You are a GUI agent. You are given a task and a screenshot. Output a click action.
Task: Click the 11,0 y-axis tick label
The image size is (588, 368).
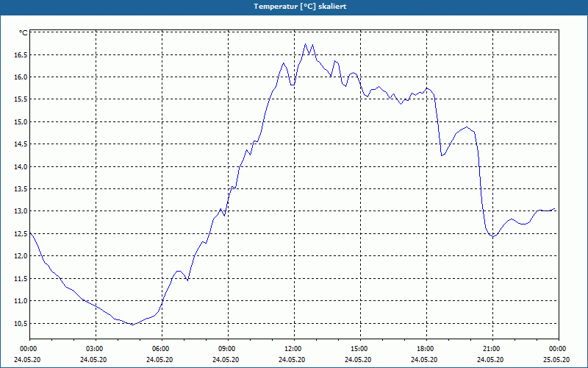pyautogui.click(x=21, y=301)
